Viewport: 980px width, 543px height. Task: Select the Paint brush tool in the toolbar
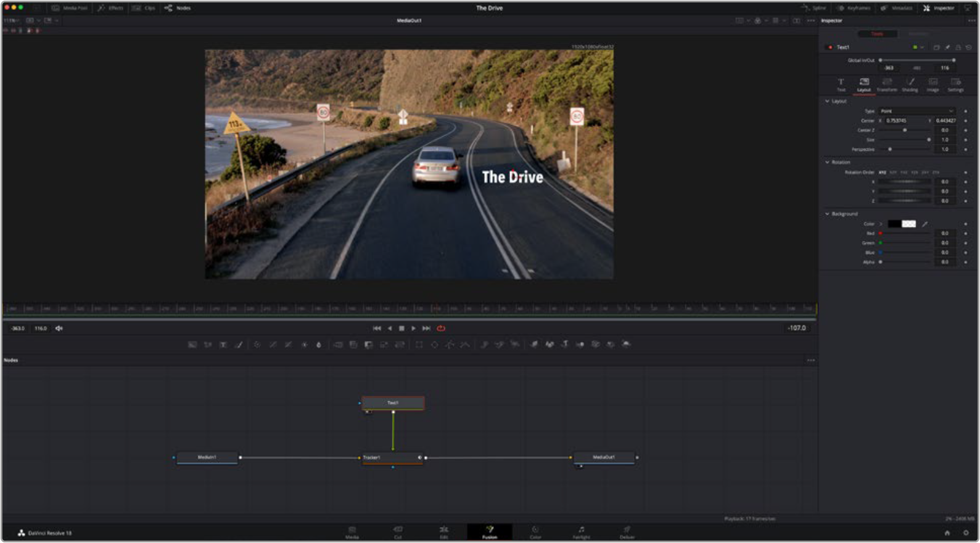tap(239, 345)
